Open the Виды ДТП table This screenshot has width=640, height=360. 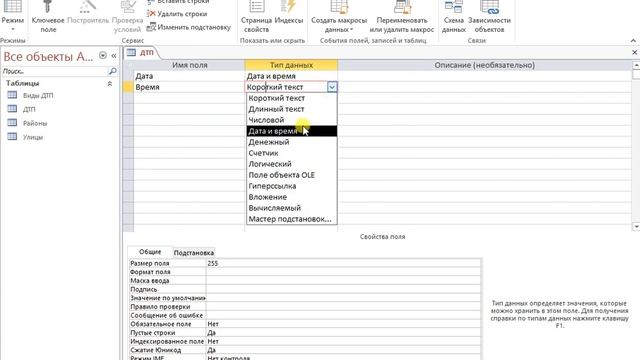38,96
